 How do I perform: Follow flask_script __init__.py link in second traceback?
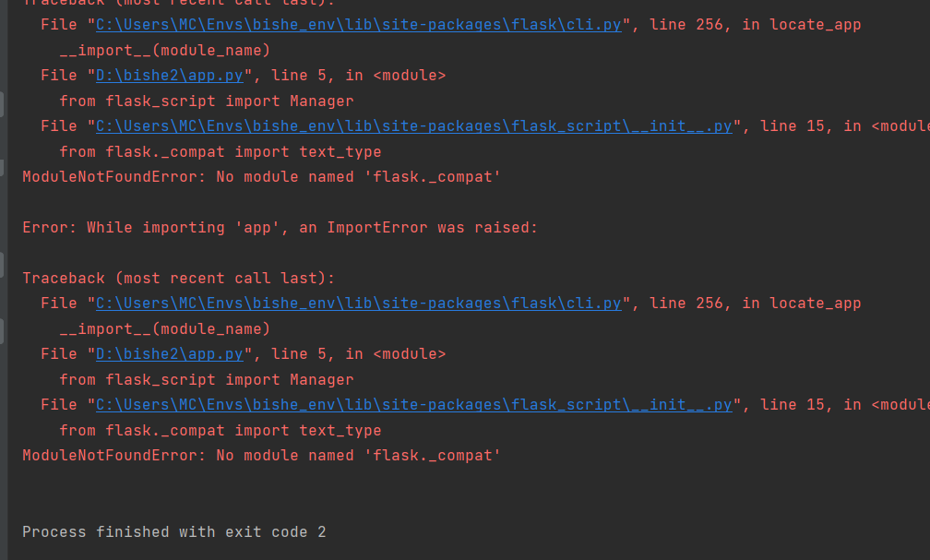point(414,405)
